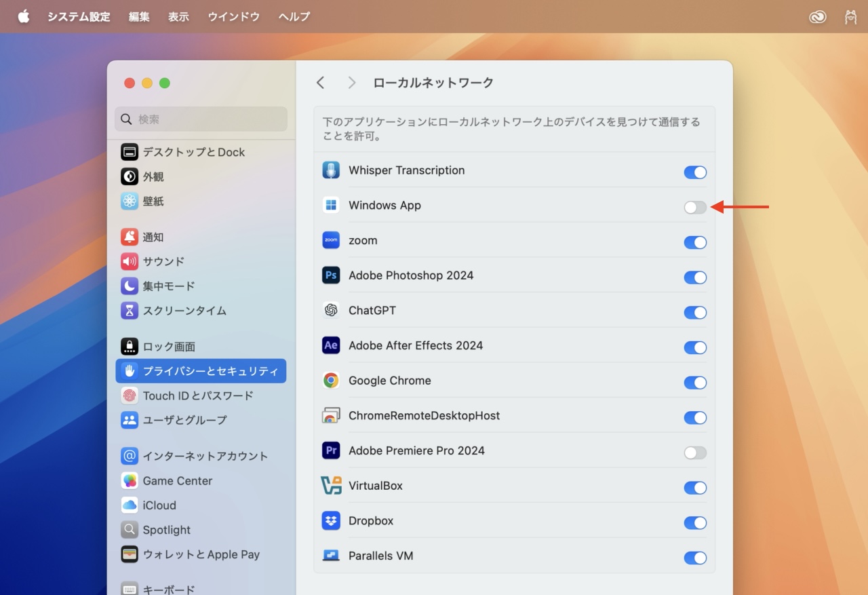Click the Parallels VM icon

tap(331, 556)
